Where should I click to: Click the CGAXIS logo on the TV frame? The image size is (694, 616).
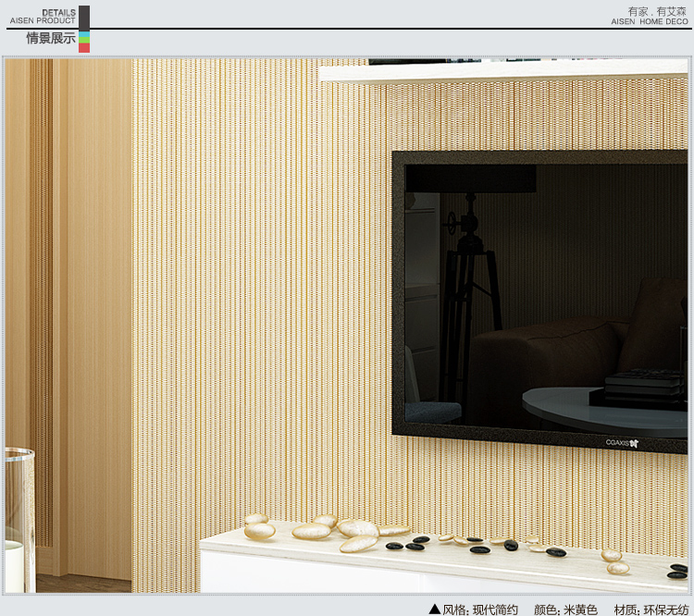622,442
